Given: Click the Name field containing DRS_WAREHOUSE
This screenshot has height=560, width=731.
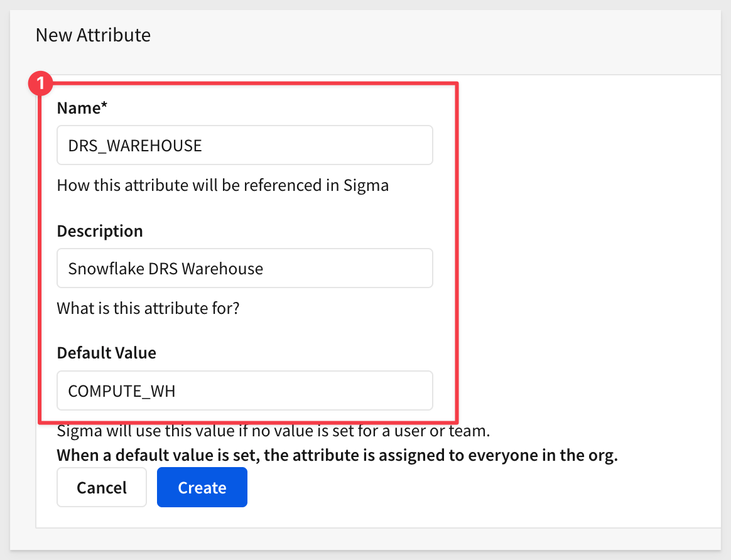Looking at the screenshot, I should (245, 145).
